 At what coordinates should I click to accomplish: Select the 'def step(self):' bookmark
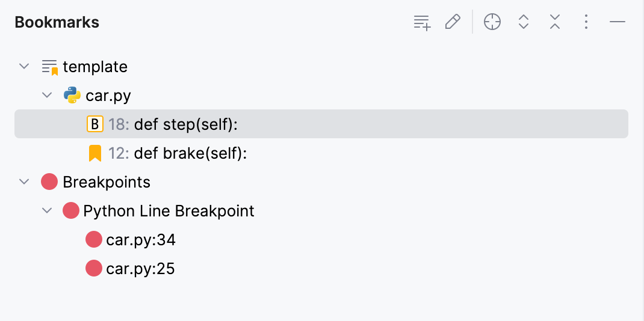tap(186, 124)
